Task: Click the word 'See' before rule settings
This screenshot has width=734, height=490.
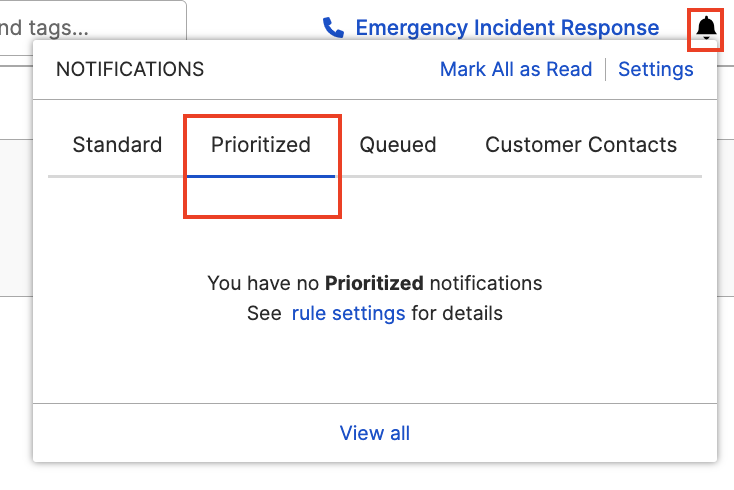Action: click(264, 313)
